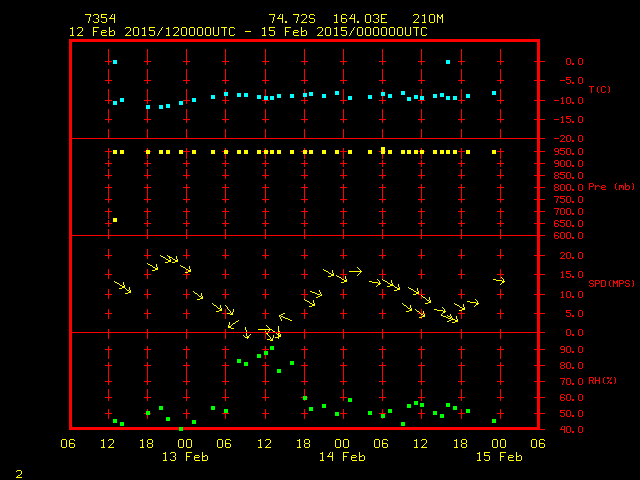Viewport: 640px width, 480px height.
Task: Pick the 14 Feb date label
Action: coord(342,456)
